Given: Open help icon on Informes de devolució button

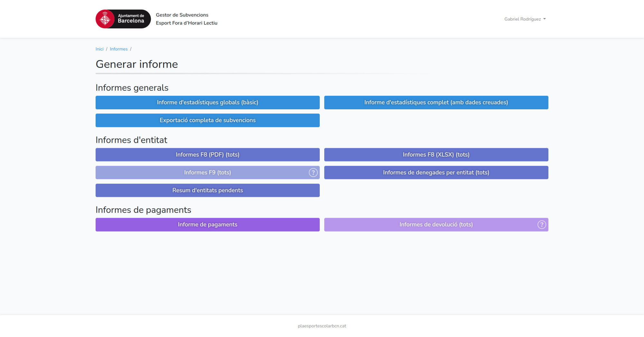Looking at the screenshot, I should (542, 225).
